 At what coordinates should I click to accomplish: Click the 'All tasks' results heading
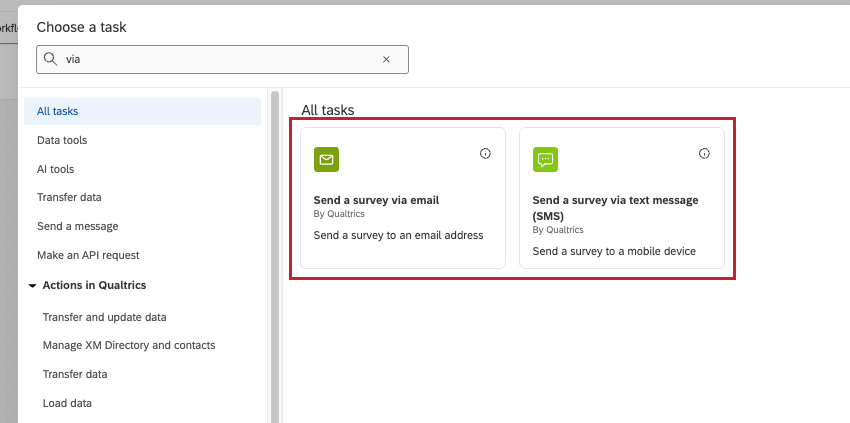coord(328,110)
